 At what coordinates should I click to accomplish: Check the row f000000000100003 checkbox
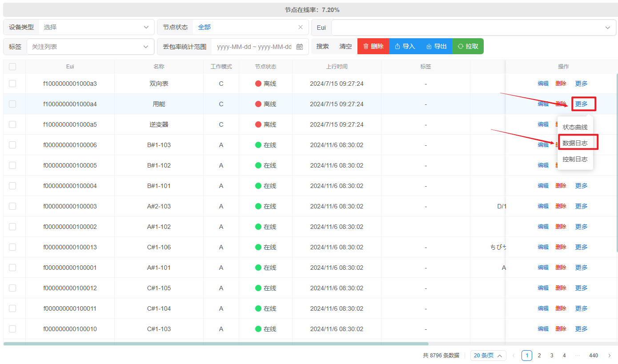pos(12,206)
